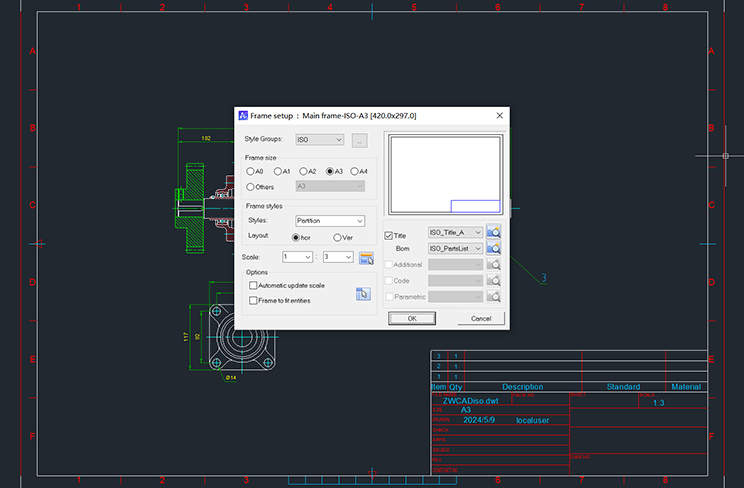
Task: Click the Parametric preview magnifier icon
Action: pos(493,296)
